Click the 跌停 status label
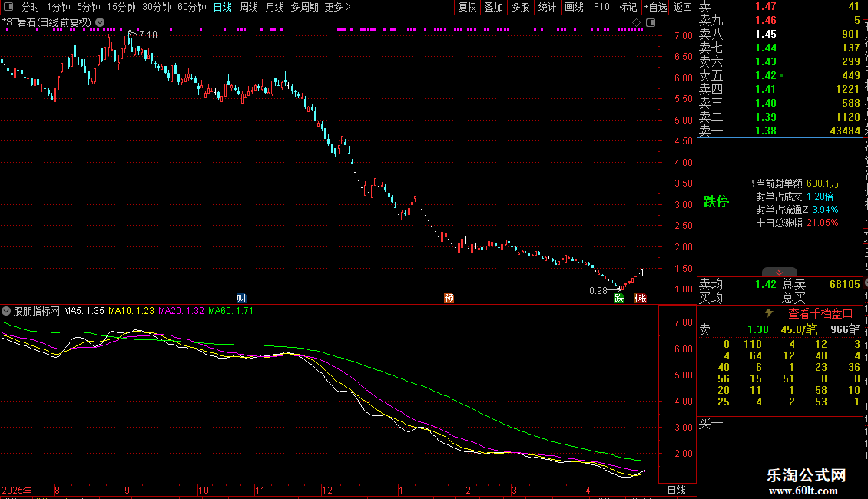This screenshot has height=499, width=868. pos(716,201)
